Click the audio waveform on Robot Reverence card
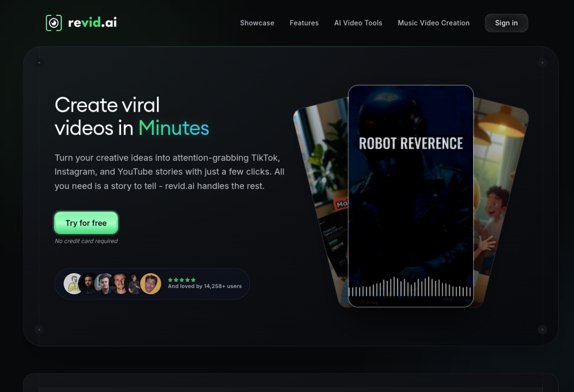Image resolution: width=574 pixels, height=392 pixels. [410, 287]
